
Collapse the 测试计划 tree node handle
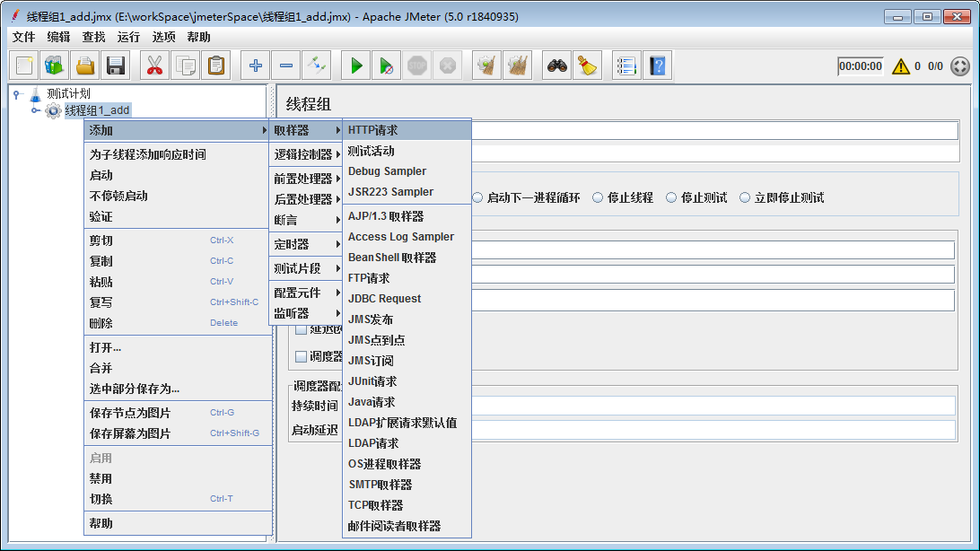point(18,94)
